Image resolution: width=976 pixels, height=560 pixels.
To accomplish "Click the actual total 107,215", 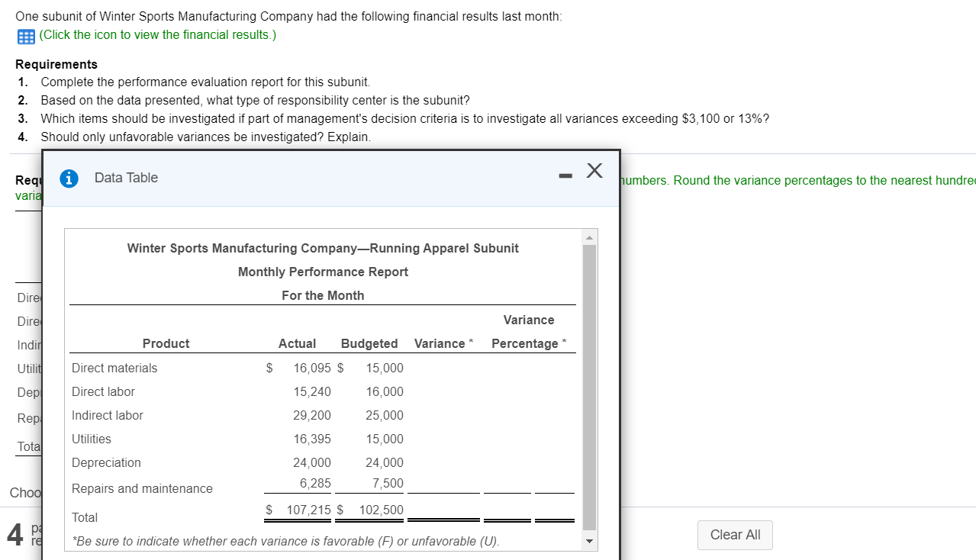I will point(309,510).
